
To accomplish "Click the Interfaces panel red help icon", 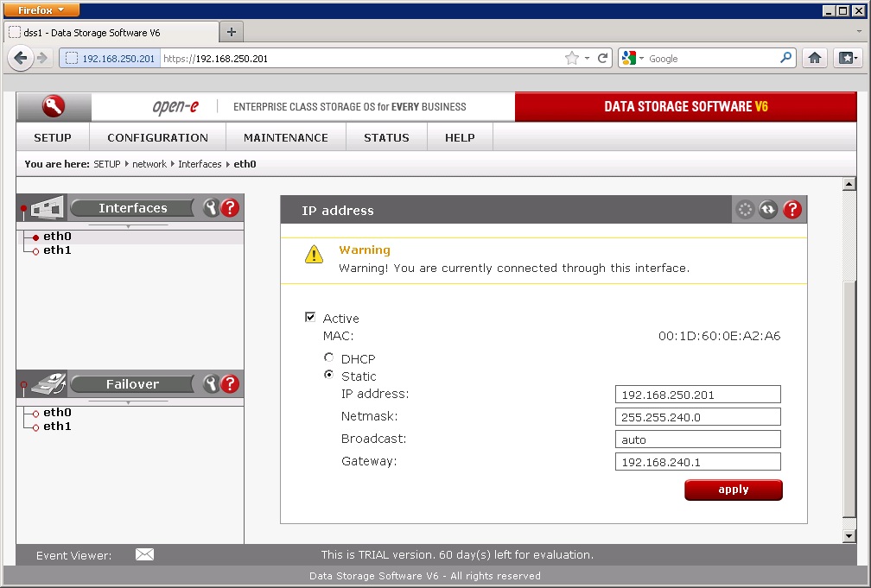I will point(230,208).
